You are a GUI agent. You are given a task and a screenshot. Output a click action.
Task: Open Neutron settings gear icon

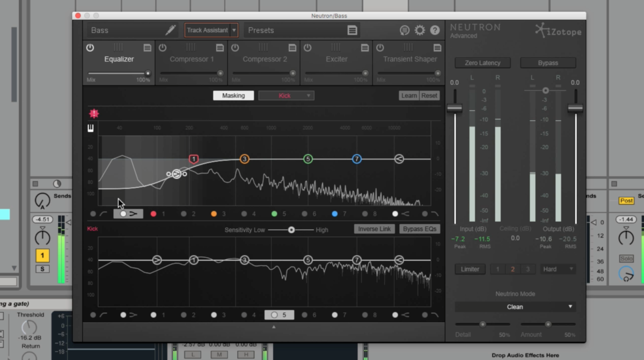click(x=420, y=30)
